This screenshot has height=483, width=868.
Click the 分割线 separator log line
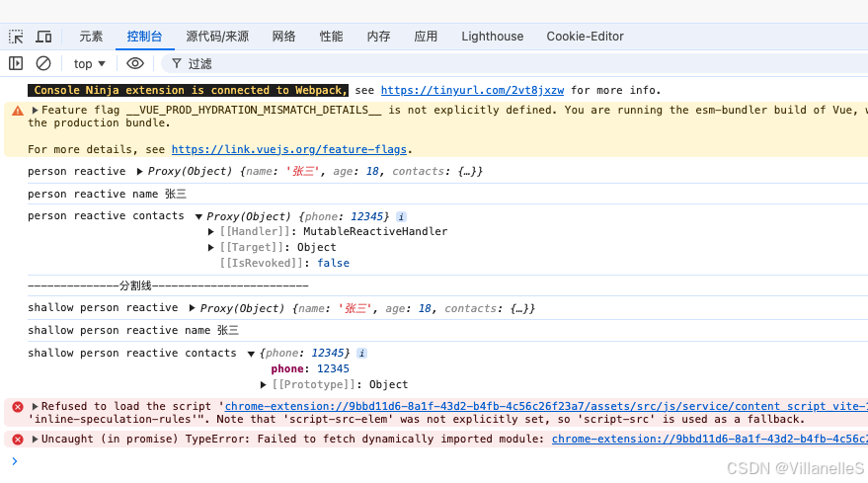(168, 285)
